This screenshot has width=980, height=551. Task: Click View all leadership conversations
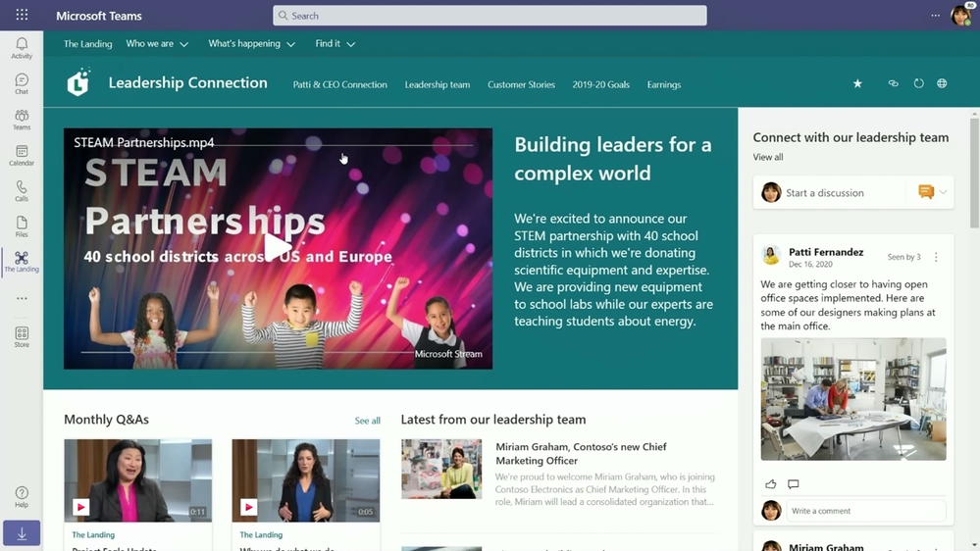tap(767, 157)
